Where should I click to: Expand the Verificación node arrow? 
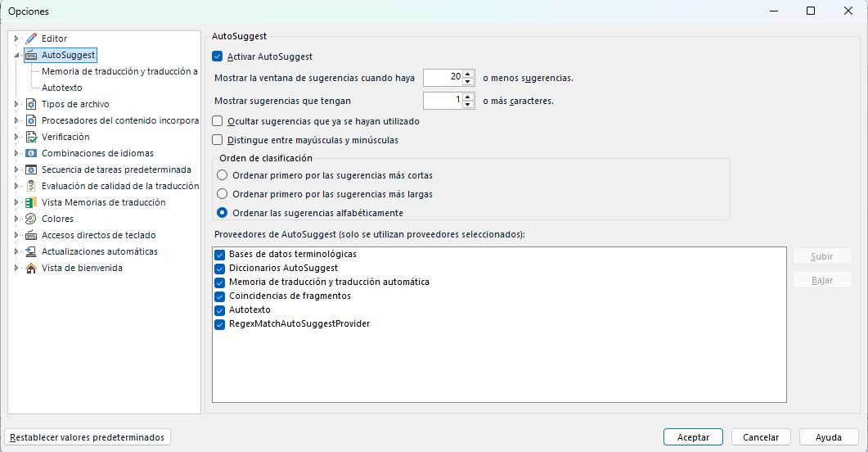coord(16,137)
